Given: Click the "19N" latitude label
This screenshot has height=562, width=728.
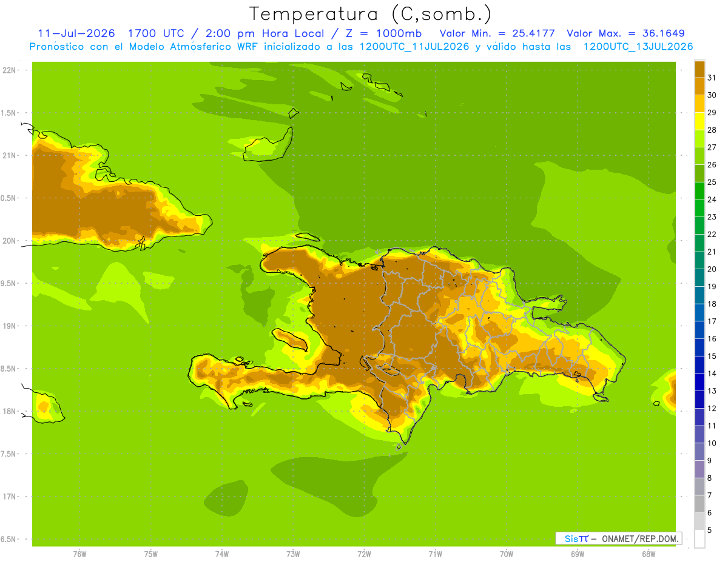Looking at the screenshot, I should (x=10, y=326).
